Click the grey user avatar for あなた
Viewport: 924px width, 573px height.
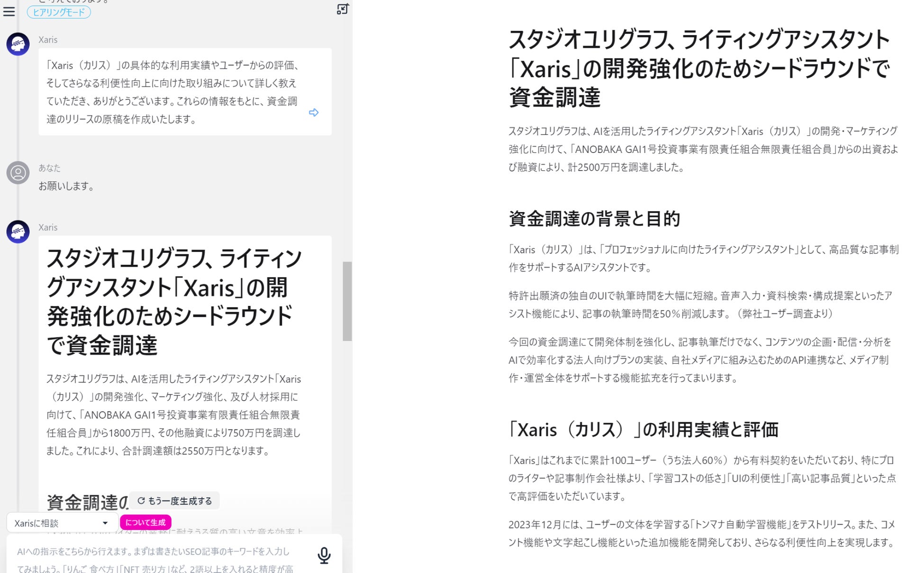point(18,173)
